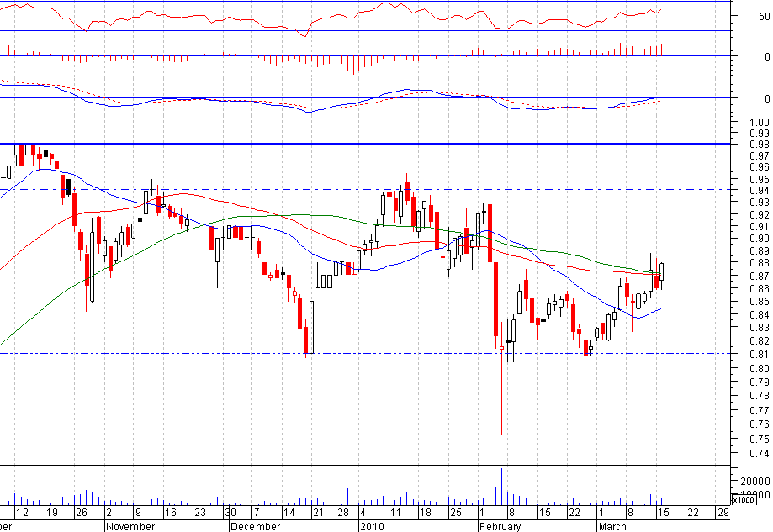
Task: Click the date label 25 on time axis
Action: [456, 513]
